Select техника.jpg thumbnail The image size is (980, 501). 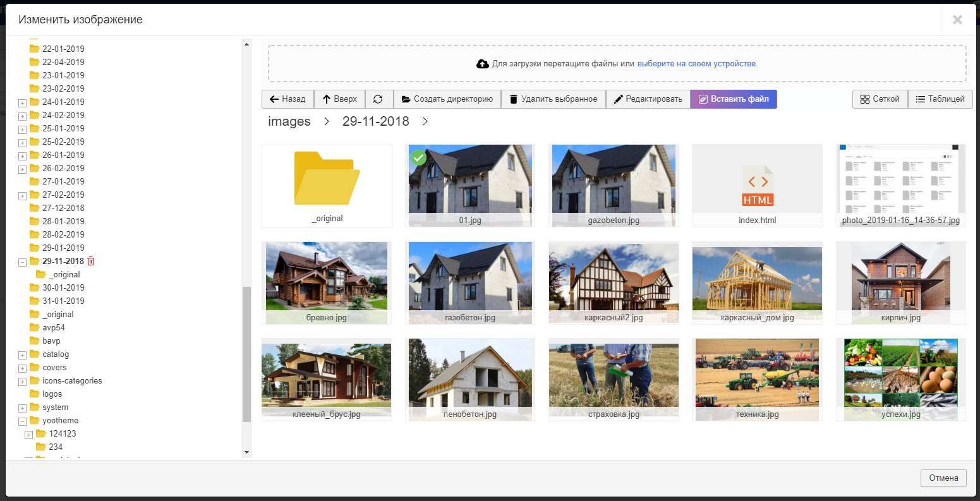[757, 379]
